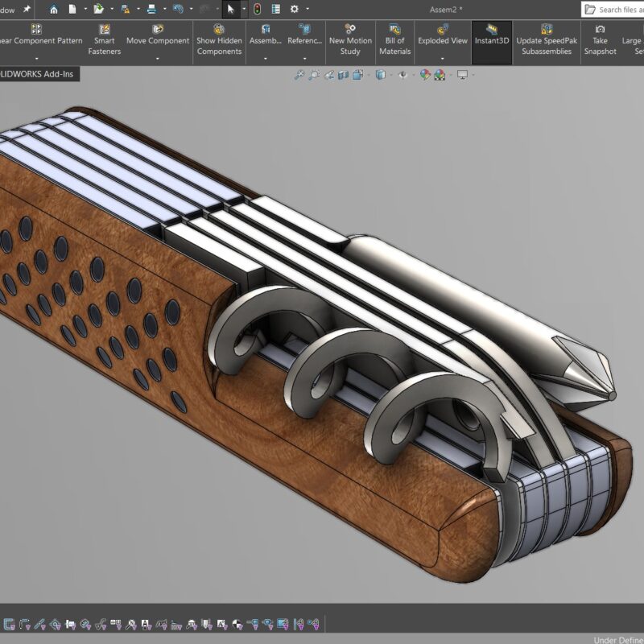Image resolution: width=644 pixels, height=644 pixels.
Task: Click Edit Appearance color ball icon
Action: (425, 75)
